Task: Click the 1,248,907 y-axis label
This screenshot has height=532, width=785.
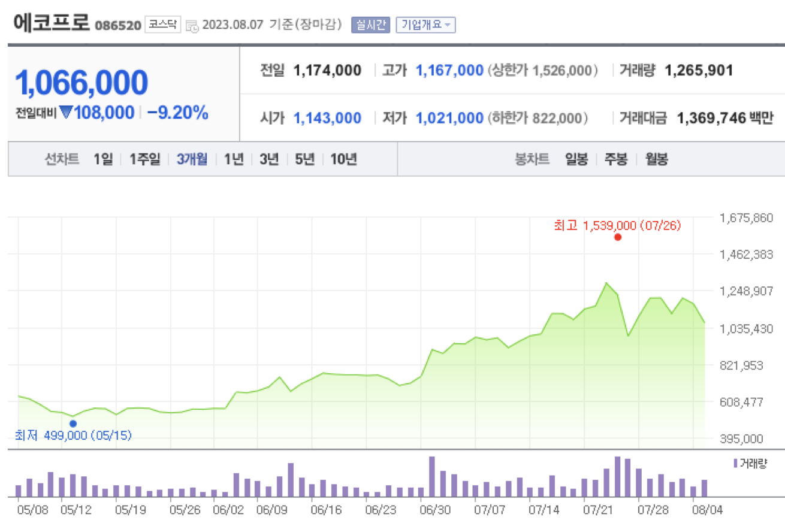Action: 746,291
